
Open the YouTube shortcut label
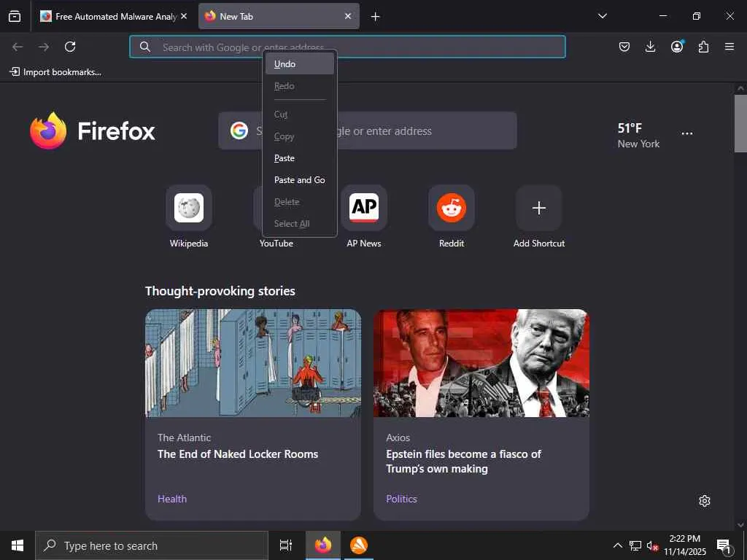point(276,244)
